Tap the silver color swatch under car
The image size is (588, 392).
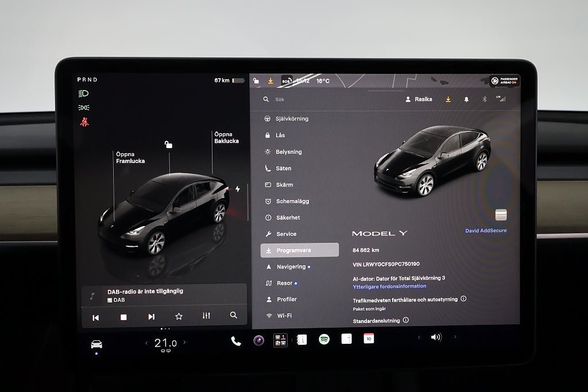point(501,215)
